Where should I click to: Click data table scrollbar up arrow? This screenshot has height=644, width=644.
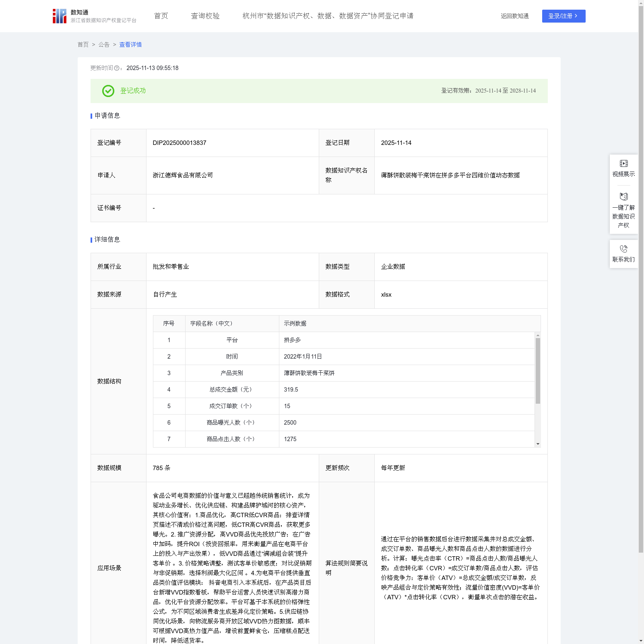(x=538, y=335)
